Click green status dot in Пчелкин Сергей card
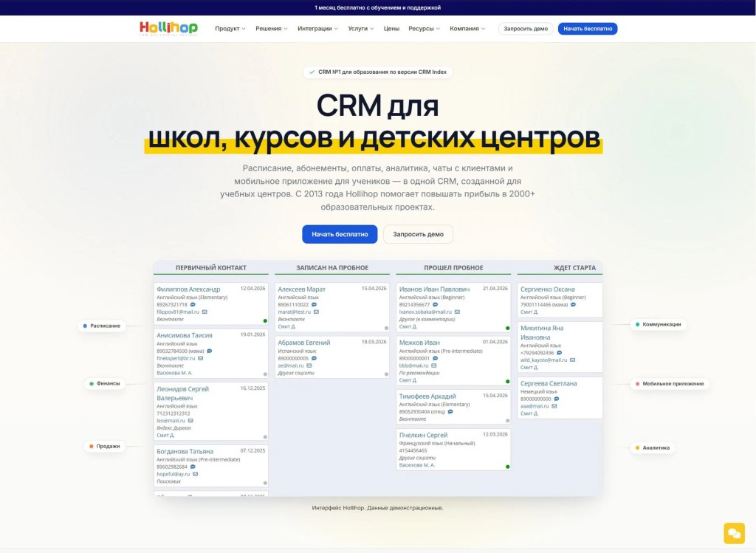Screen dimensions: 756x553 coord(508,467)
